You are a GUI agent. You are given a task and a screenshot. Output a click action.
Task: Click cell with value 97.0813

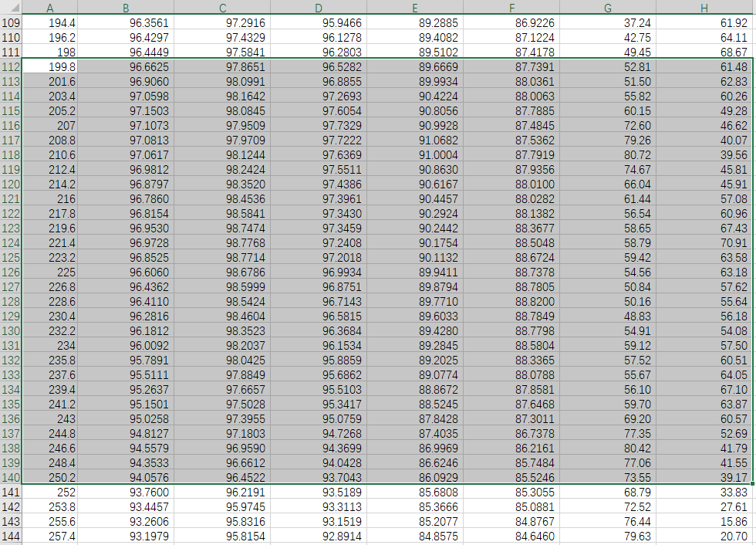coord(125,140)
